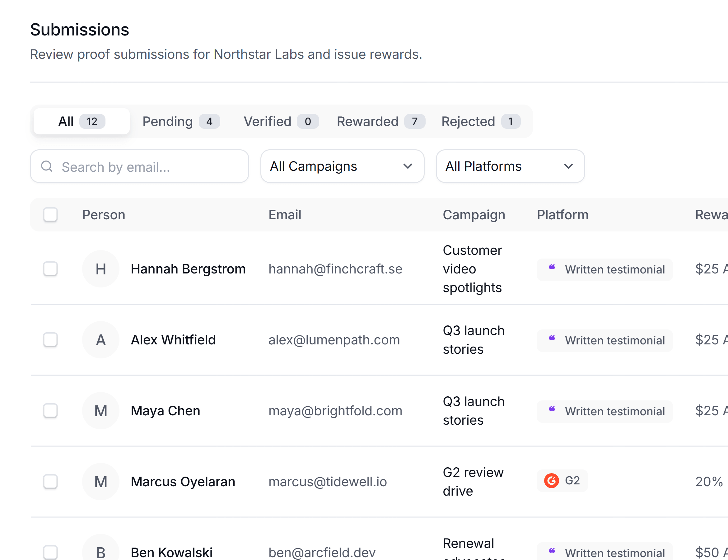Click the Person column header
This screenshot has width=728, height=560.
(104, 215)
